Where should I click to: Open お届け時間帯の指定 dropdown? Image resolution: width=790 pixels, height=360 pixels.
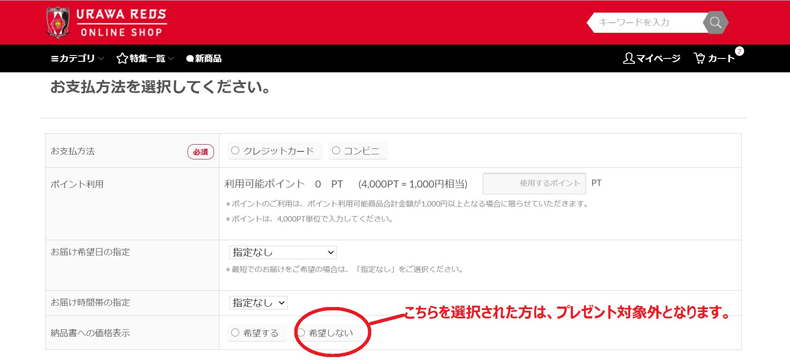click(x=258, y=303)
